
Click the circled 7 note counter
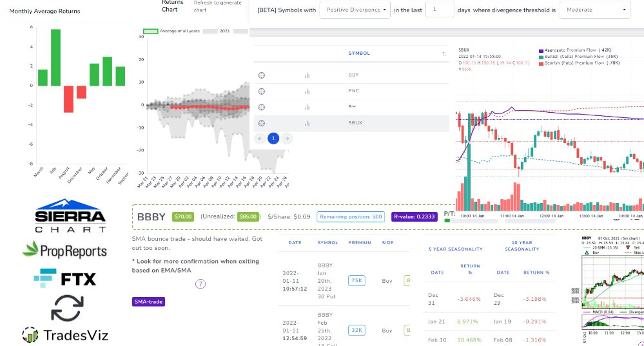(x=200, y=284)
